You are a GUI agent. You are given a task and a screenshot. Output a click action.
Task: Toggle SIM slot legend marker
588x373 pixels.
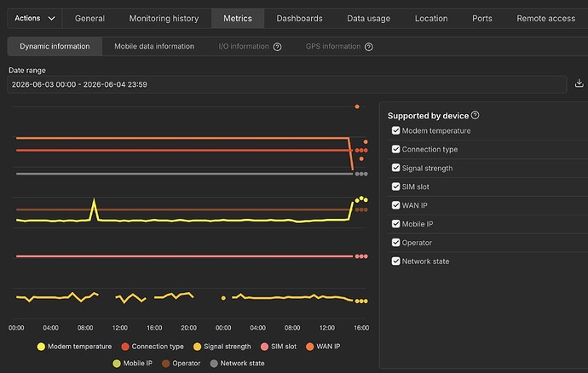264,347
